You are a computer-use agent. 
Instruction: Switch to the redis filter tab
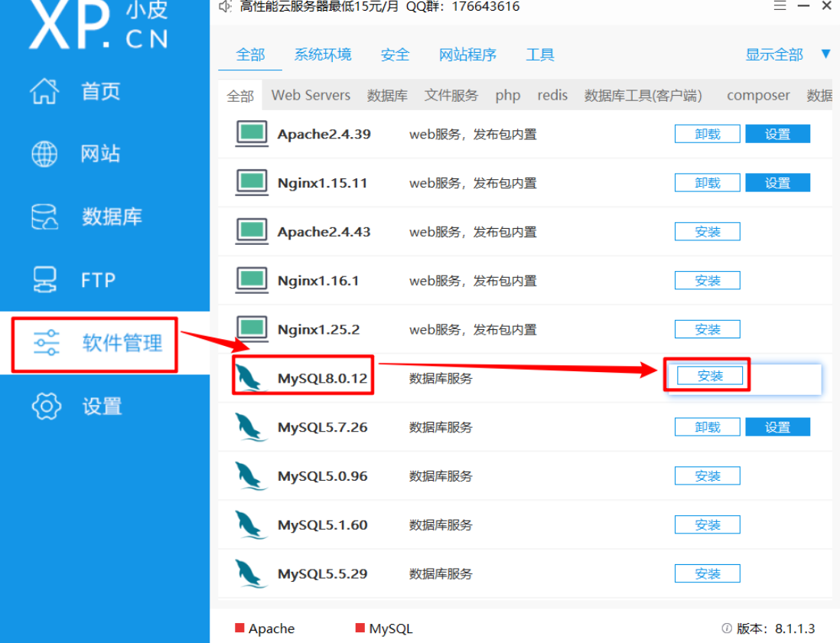552,95
